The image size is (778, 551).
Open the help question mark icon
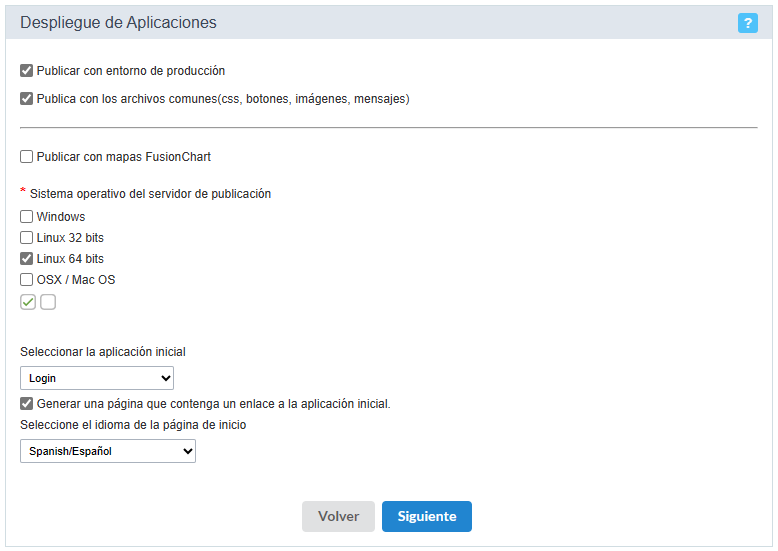[748, 23]
